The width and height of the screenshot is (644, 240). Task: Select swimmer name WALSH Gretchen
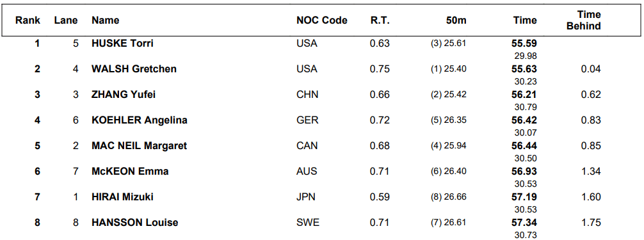[x=134, y=68]
